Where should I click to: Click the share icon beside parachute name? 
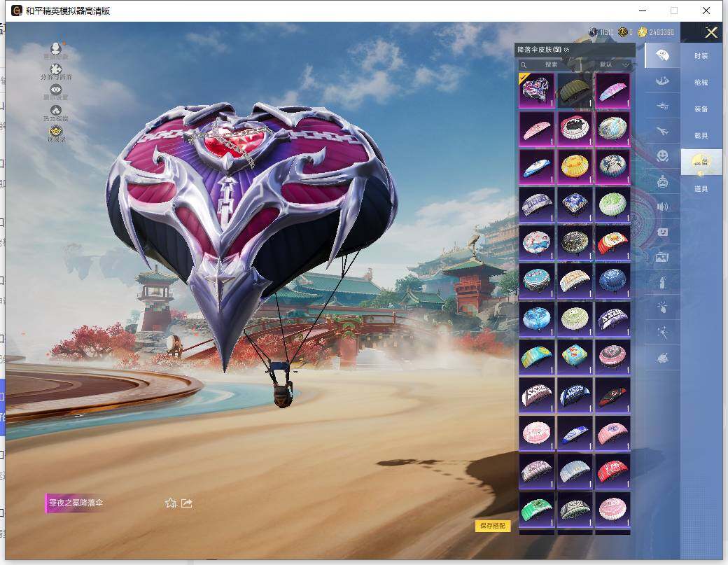pos(187,503)
